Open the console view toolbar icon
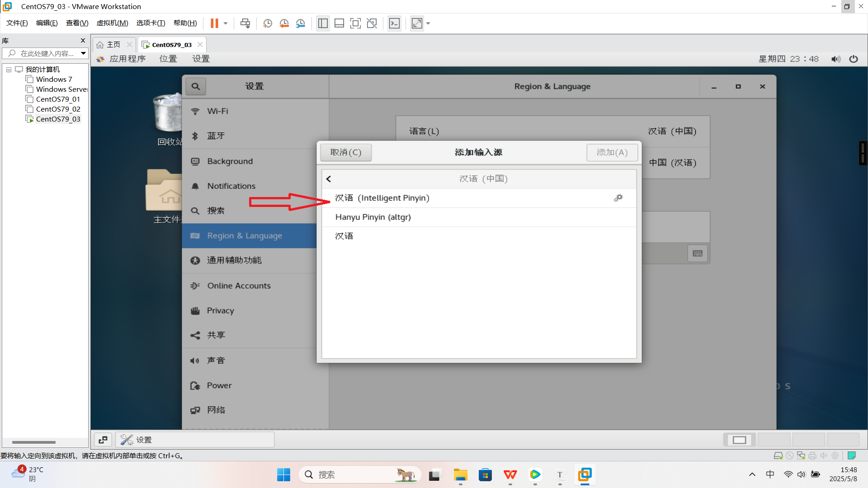 pyautogui.click(x=394, y=23)
